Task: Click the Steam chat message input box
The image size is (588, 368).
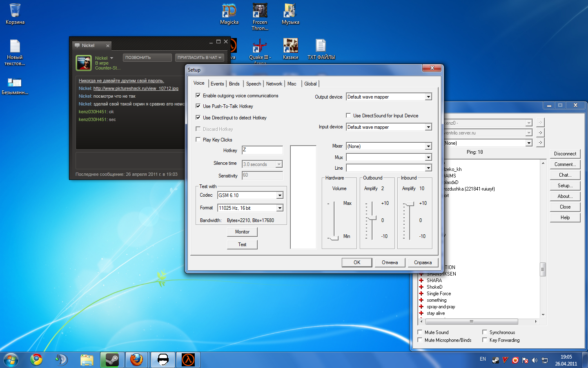Action: point(130,160)
